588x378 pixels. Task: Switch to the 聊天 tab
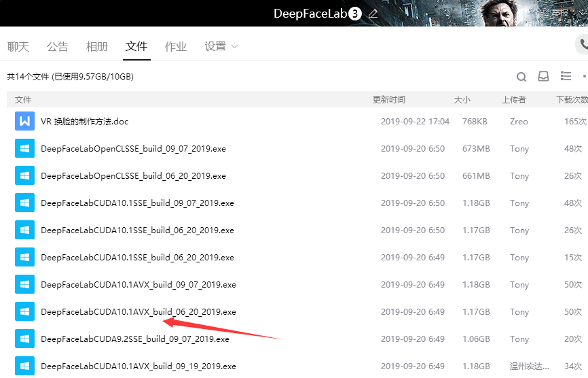(x=18, y=46)
